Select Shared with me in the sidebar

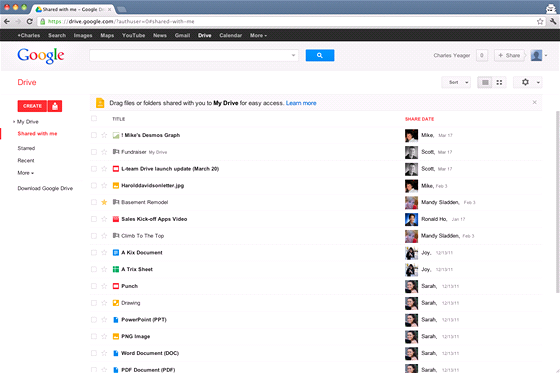coord(38,134)
